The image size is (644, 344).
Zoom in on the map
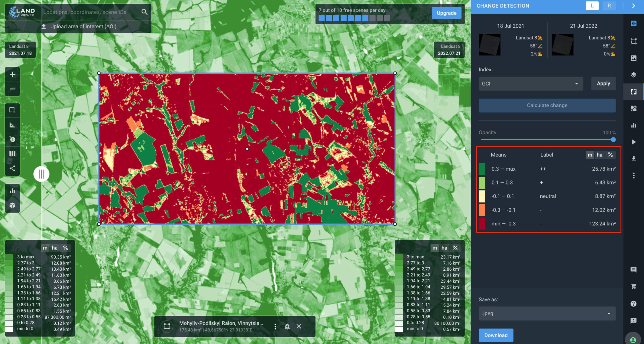click(x=12, y=74)
